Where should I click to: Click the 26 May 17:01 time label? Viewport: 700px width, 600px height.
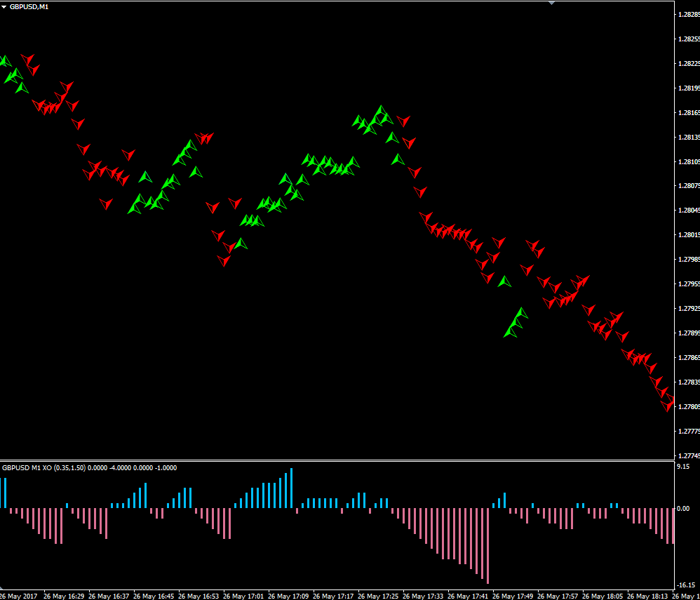click(244, 596)
